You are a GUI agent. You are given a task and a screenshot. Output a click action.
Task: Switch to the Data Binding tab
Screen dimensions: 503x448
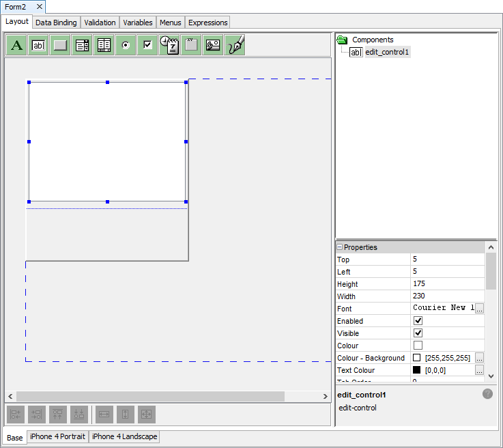pos(56,23)
